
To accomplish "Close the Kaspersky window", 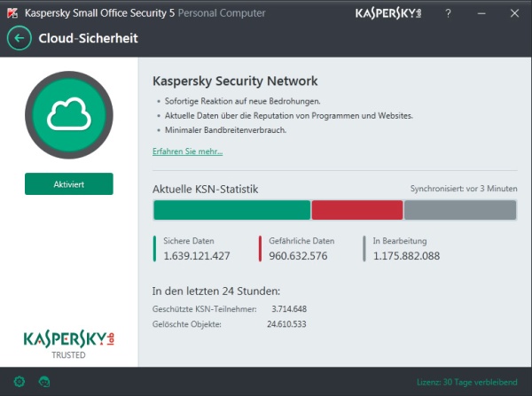I will click(514, 13).
